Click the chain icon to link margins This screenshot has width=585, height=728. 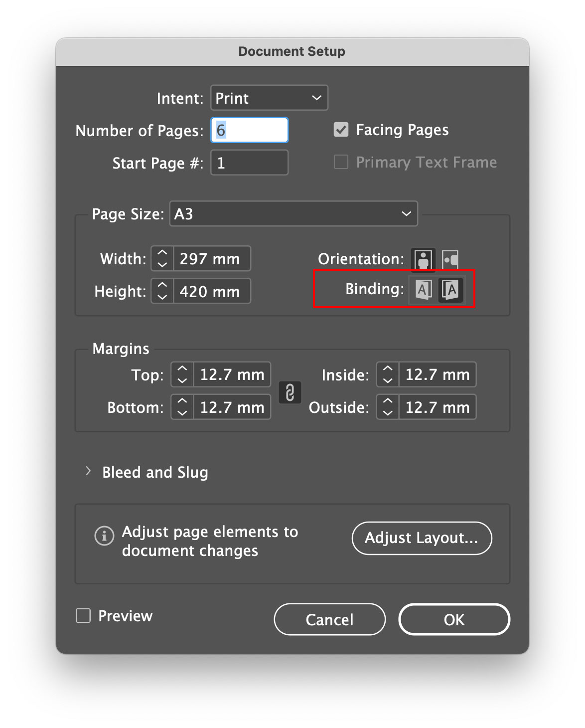290,392
